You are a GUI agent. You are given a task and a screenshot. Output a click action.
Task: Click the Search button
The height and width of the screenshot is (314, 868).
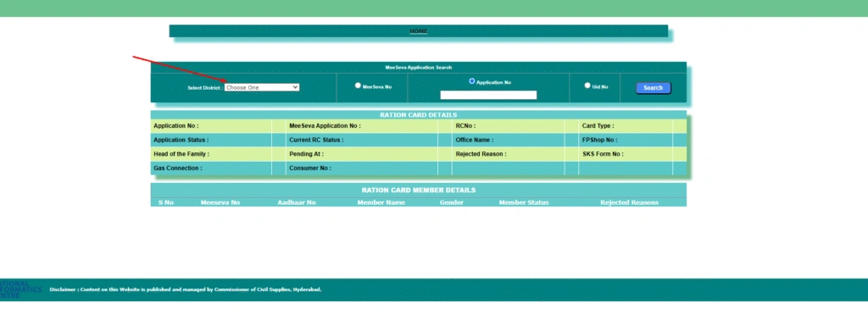(654, 88)
